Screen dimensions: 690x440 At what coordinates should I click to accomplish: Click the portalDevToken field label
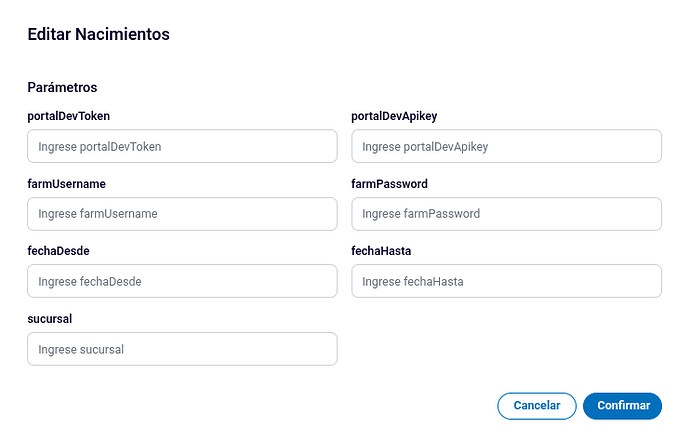pos(69,116)
